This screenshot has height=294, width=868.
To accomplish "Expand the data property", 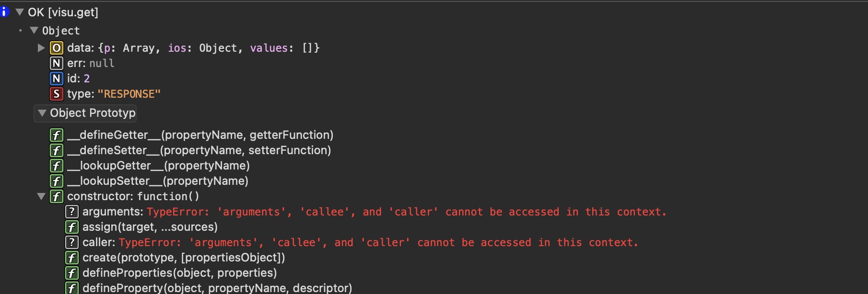I will coord(41,48).
